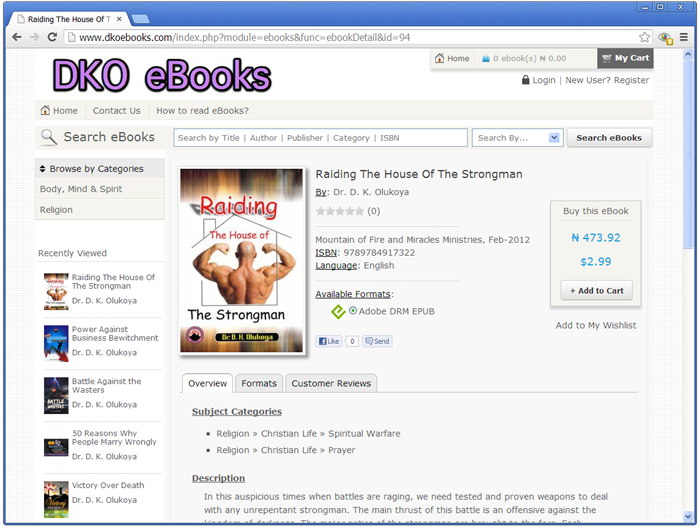Open the Search By dropdown
700x529 pixels.
click(x=517, y=138)
